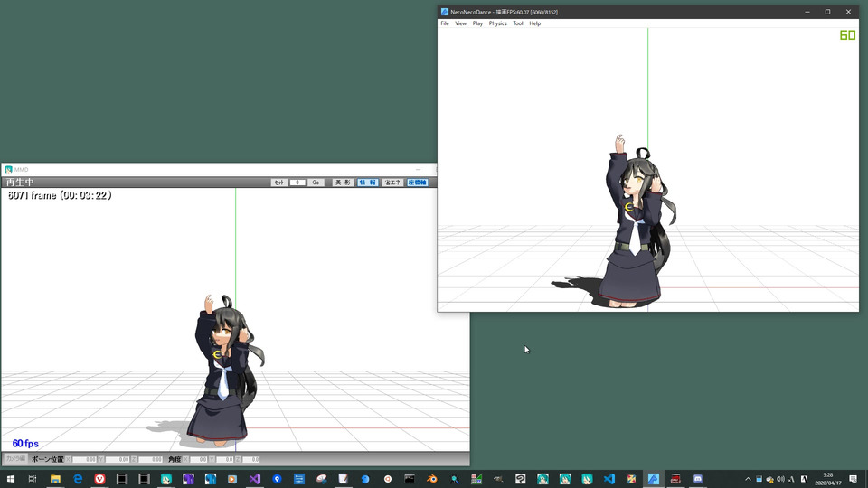The image size is (868, 488).
Task: Toggle the 情報 info display in MMD
Action: [368, 183]
